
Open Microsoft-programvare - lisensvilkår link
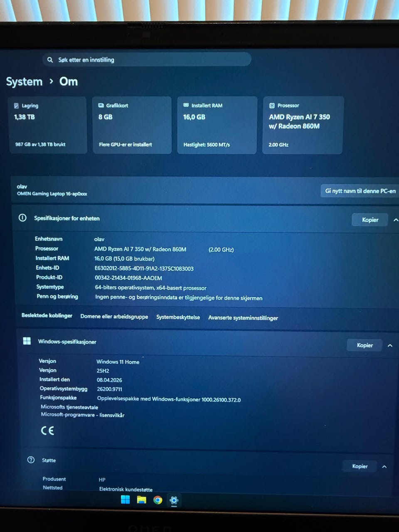pos(83,415)
